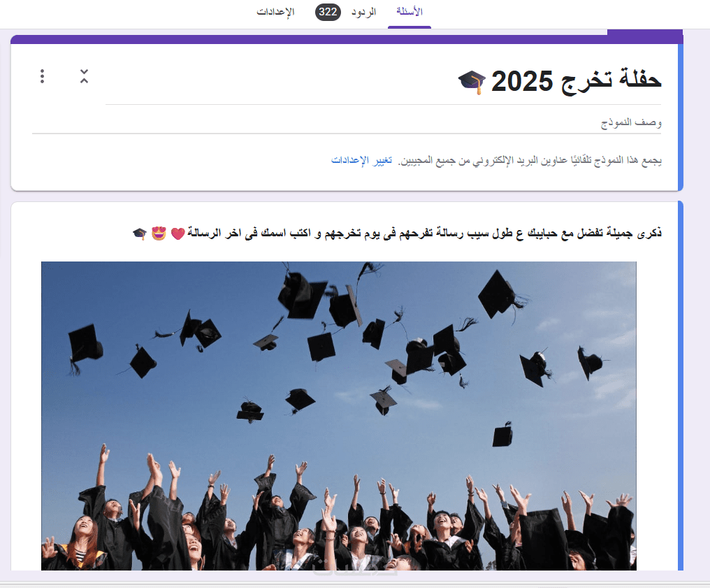Click the blue selection bar on title card
This screenshot has height=588, width=710.
point(681,117)
